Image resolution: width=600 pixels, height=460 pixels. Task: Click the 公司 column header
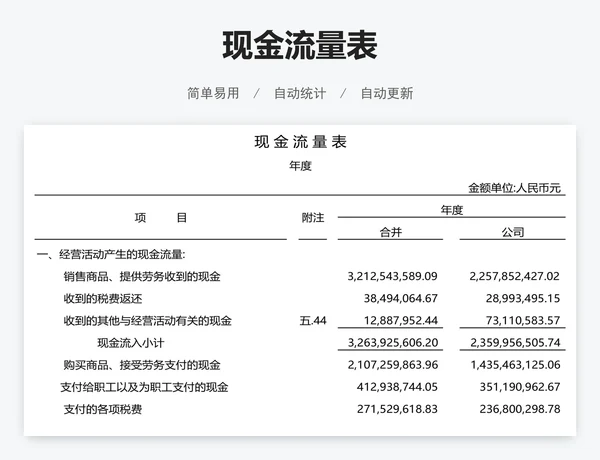coord(513,232)
